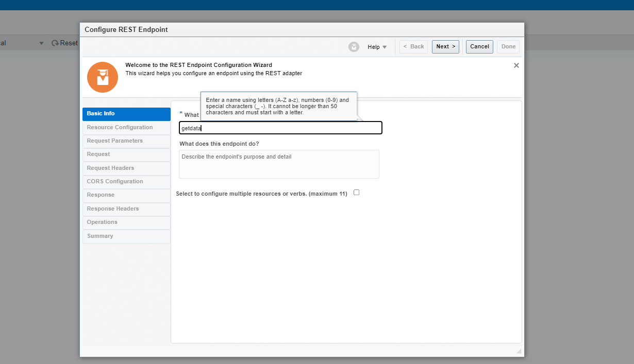
Task: Click the Next button
Action: pos(445,46)
